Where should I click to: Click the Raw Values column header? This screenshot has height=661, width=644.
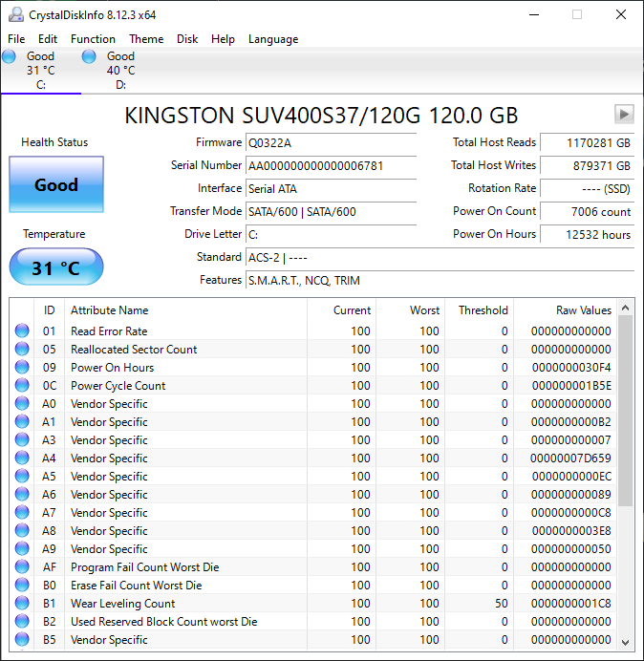coord(565,310)
